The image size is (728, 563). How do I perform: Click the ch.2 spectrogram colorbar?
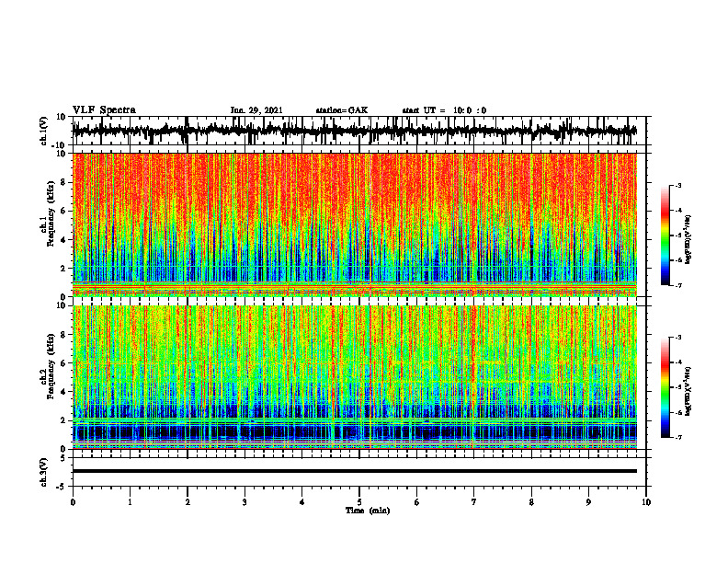(665, 387)
